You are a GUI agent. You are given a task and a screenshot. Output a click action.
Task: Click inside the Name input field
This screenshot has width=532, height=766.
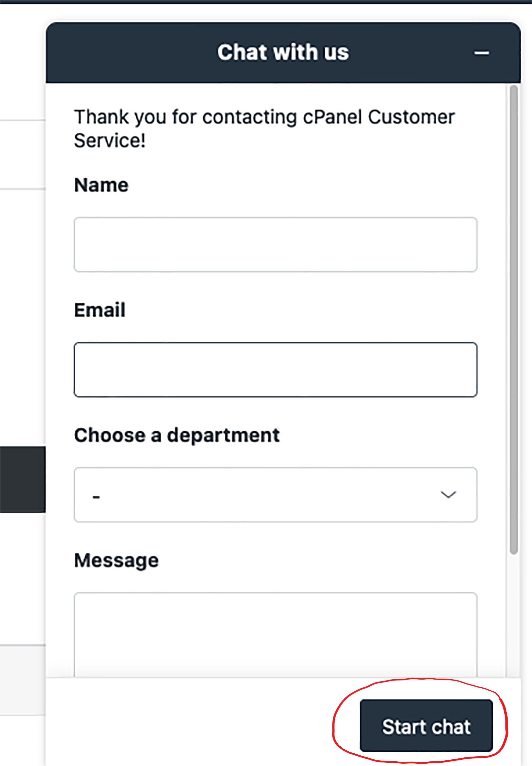click(275, 244)
